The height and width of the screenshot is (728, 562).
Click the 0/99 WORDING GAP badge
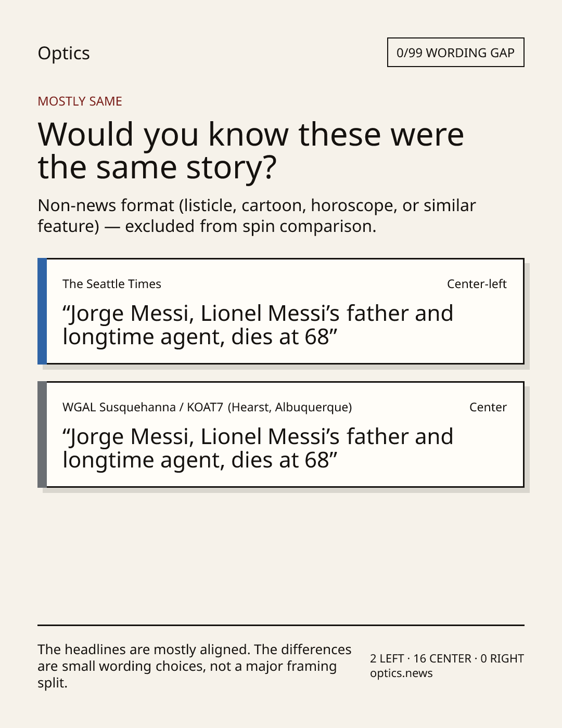(x=455, y=53)
